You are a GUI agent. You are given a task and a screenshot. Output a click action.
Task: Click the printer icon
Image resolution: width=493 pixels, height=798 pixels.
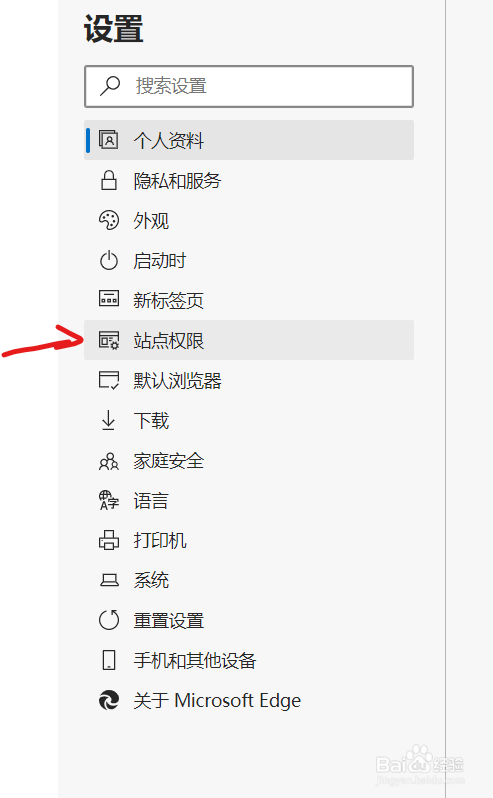tap(108, 540)
